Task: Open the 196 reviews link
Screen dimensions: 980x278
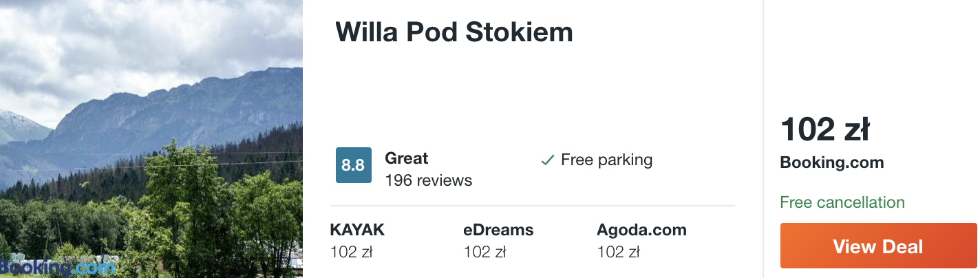Action: [428, 181]
